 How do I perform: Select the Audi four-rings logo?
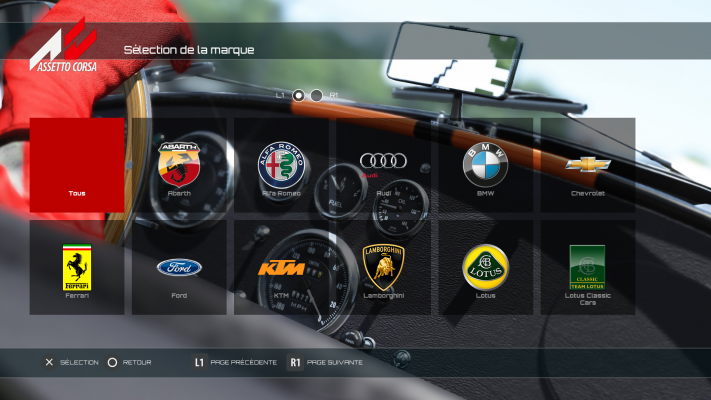(383, 161)
